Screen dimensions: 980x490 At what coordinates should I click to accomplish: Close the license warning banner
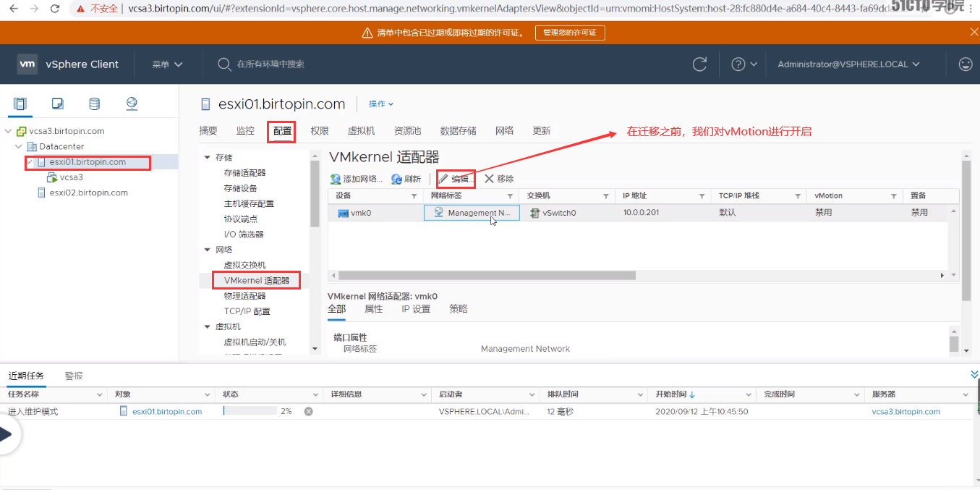click(973, 32)
